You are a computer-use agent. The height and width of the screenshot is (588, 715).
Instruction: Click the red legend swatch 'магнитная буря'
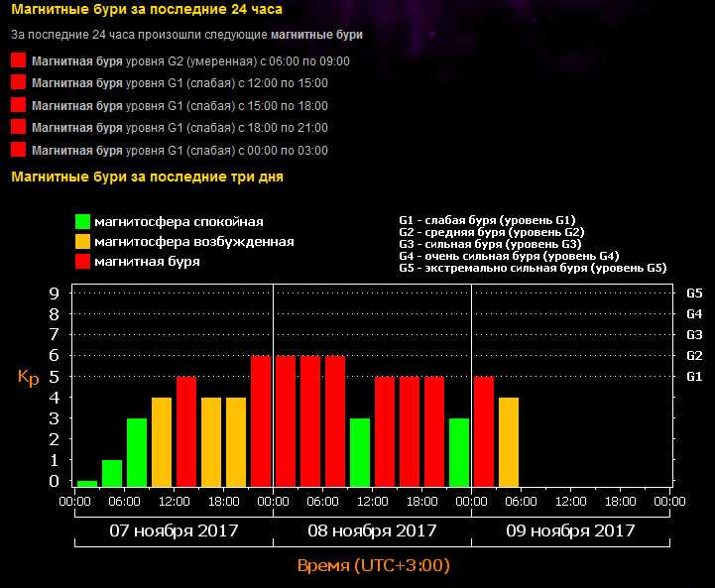pyautogui.click(x=82, y=262)
